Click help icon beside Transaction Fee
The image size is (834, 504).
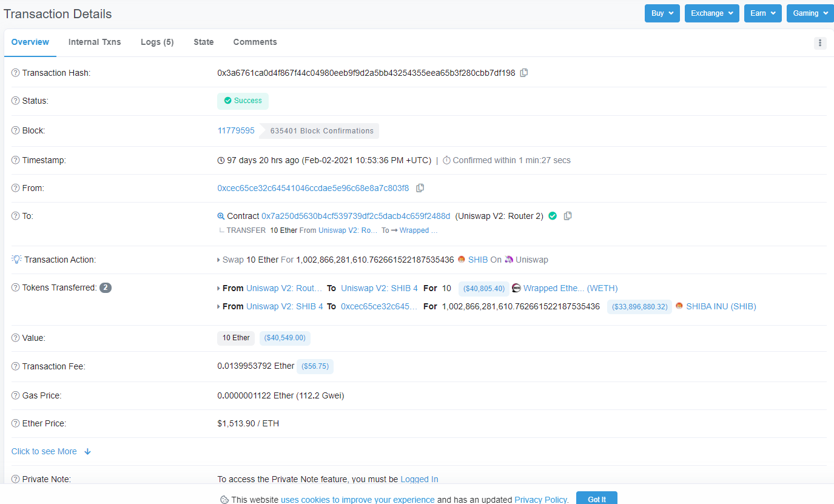[16, 366]
